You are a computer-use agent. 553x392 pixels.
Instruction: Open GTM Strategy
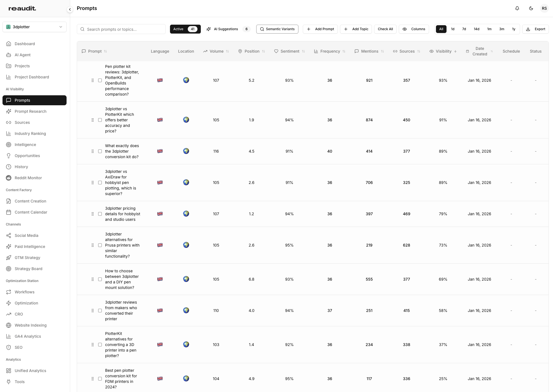[x=34, y=258]
